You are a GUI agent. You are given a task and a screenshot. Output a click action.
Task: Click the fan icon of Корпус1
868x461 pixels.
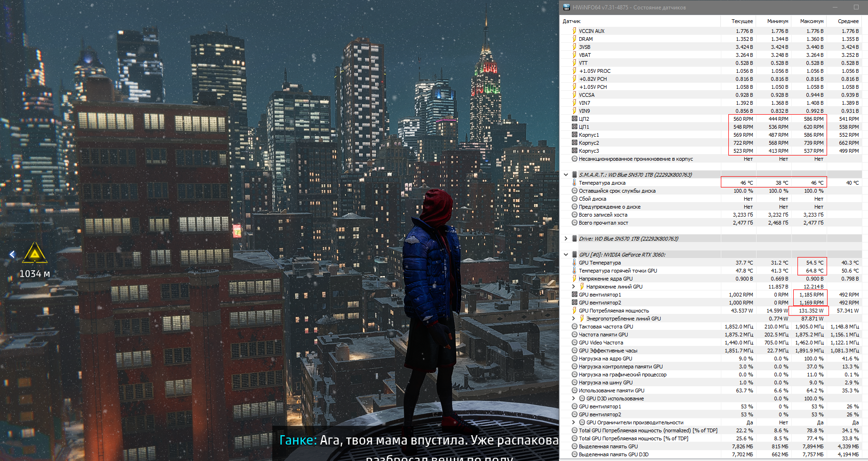tap(574, 135)
